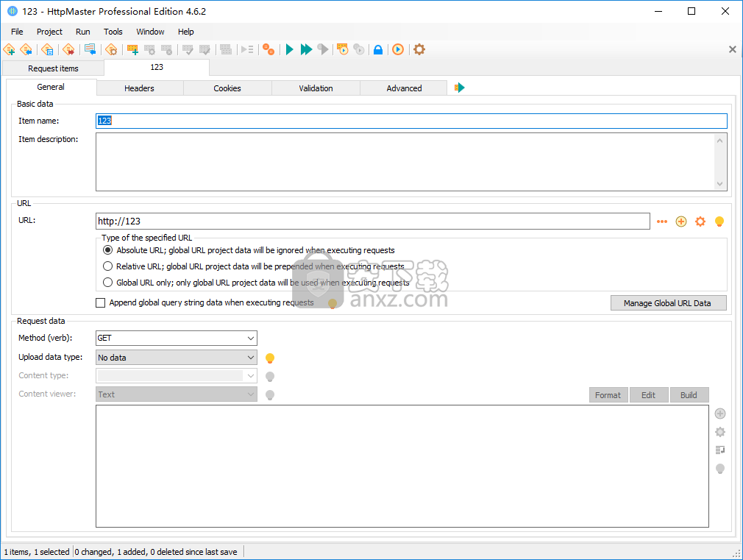
Task: Click the word wrap icon beside content box
Action: click(720, 450)
